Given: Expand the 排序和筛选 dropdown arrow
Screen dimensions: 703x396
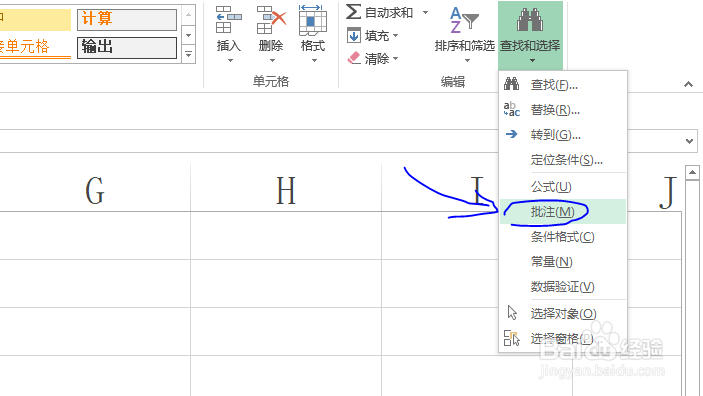Looking at the screenshot, I should [x=467, y=61].
